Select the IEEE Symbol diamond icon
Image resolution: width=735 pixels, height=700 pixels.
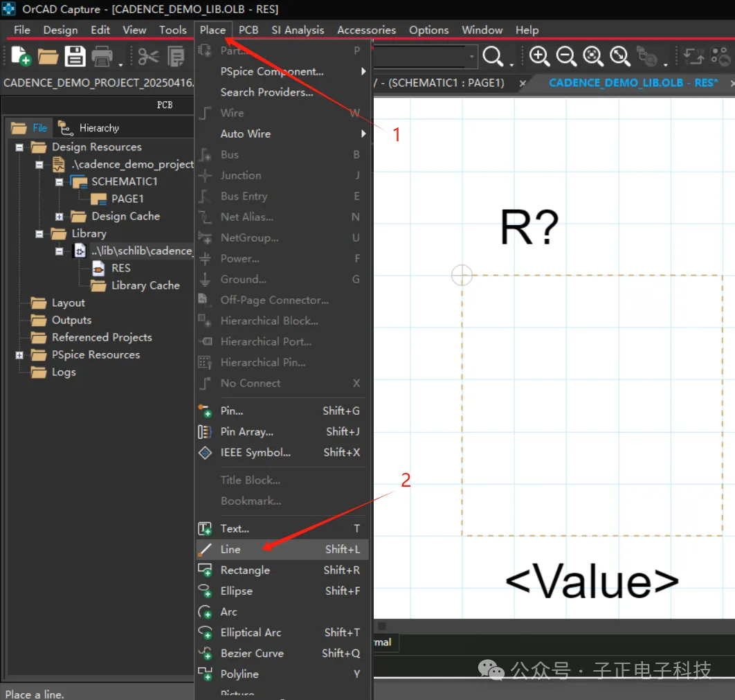pos(205,452)
